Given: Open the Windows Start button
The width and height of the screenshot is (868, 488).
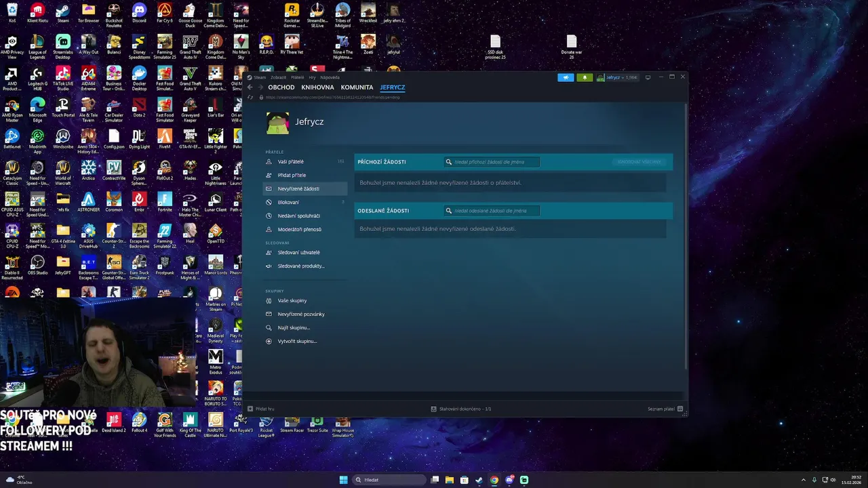Looking at the screenshot, I should [x=343, y=480].
